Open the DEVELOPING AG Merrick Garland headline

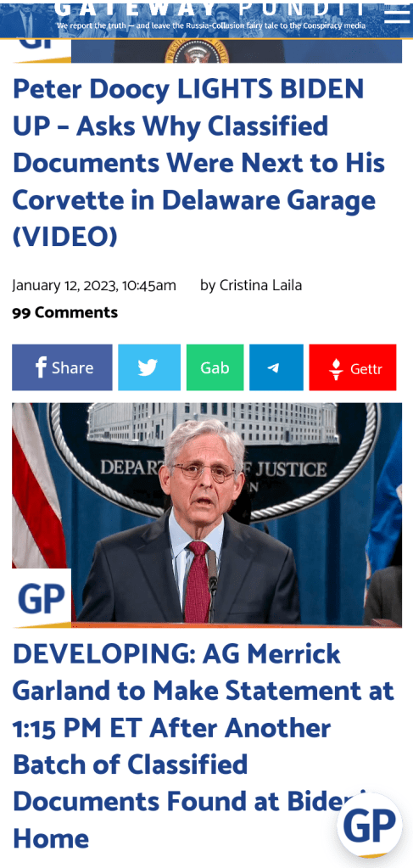[x=204, y=746]
